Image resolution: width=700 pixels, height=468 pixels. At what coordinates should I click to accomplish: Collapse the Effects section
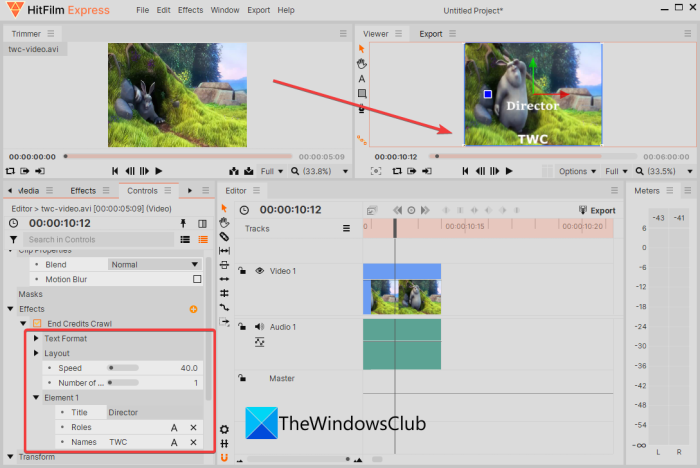pyautogui.click(x=10, y=309)
